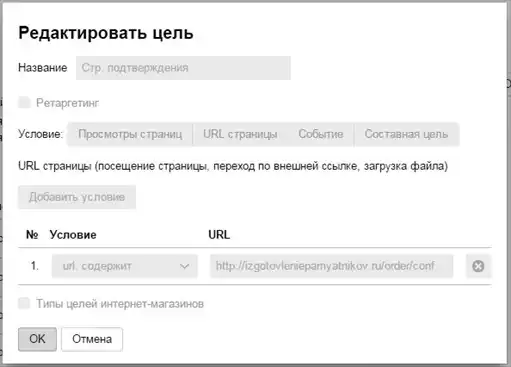Click the Ретаргетинг label text
Viewport: 511px width, 367px height.
click(67, 103)
